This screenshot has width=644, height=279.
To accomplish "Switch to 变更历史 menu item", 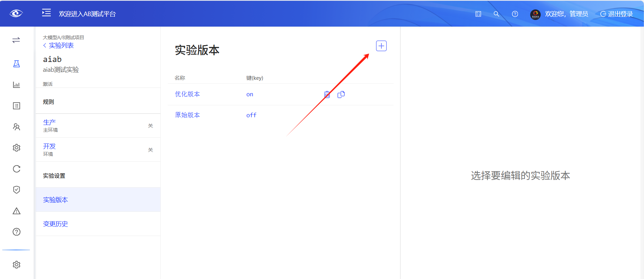I will coord(55,224).
